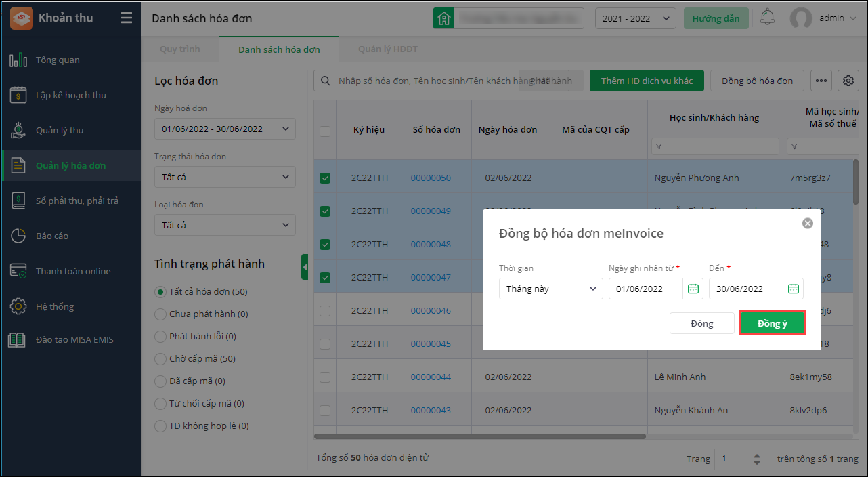Viewport: 868px width, 477px height.
Task: Open the table settings gear icon
Action: coord(848,81)
